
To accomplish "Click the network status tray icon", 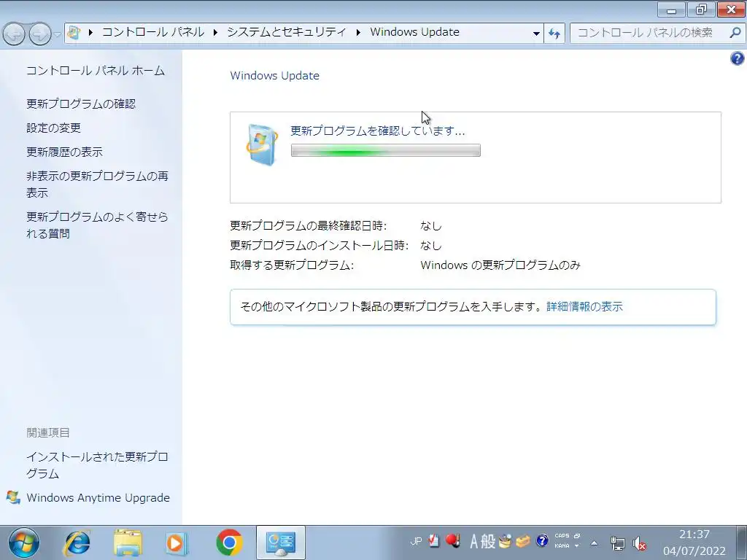I will pyautogui.click(x=617, y=543).
